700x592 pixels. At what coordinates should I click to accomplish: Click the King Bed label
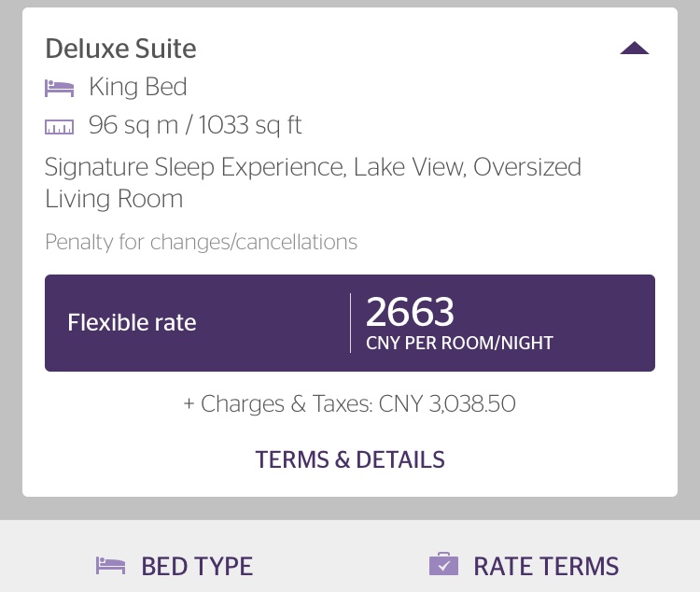point(138,87)
